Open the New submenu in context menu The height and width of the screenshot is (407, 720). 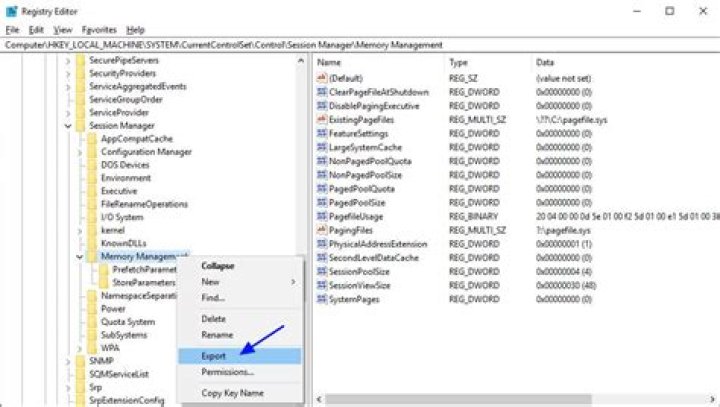click(x=211, y=282)
